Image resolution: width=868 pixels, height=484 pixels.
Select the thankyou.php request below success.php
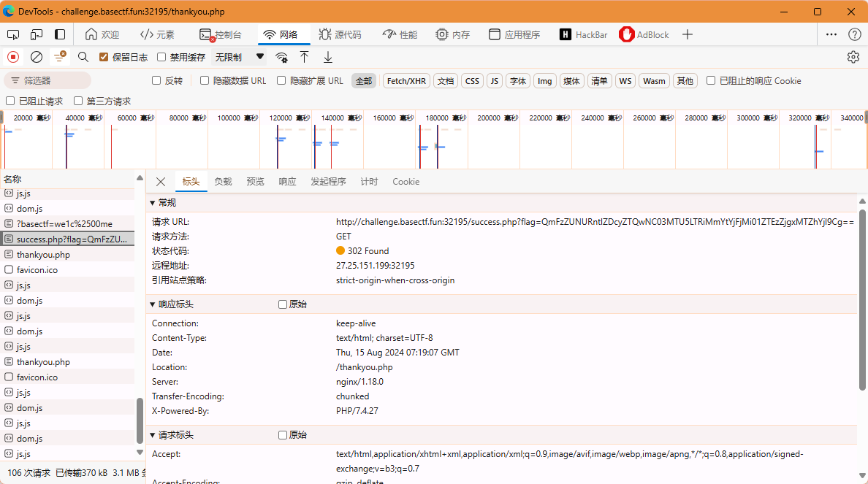43,255
